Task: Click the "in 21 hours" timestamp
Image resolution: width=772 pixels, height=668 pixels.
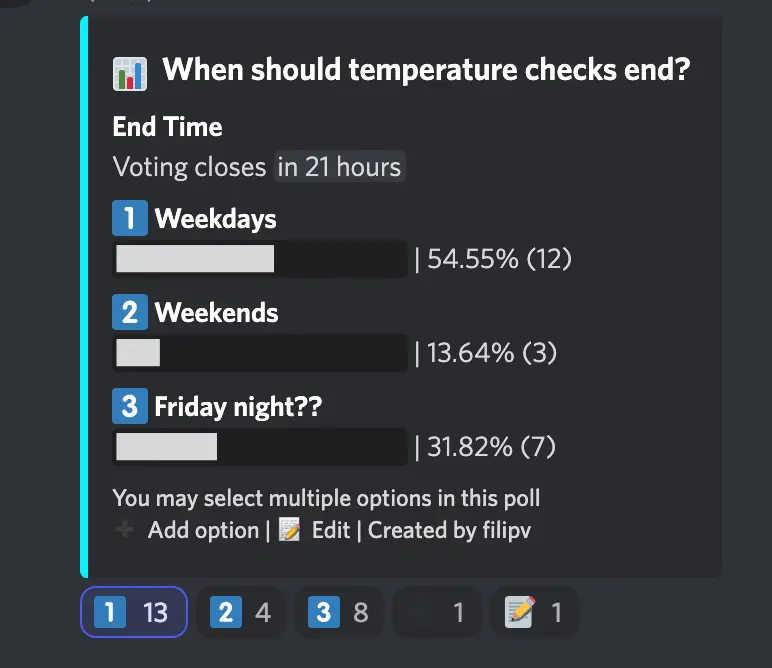Action: click(339, 167)
